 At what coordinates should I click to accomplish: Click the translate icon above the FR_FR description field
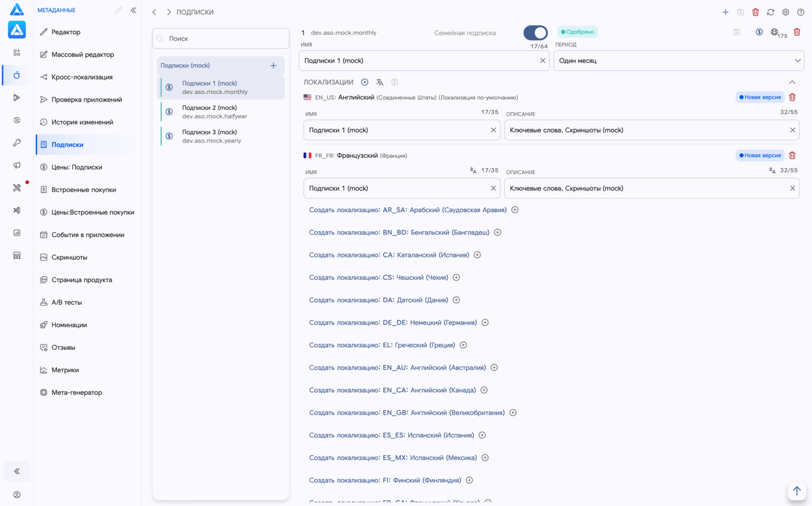coord(772,170)
